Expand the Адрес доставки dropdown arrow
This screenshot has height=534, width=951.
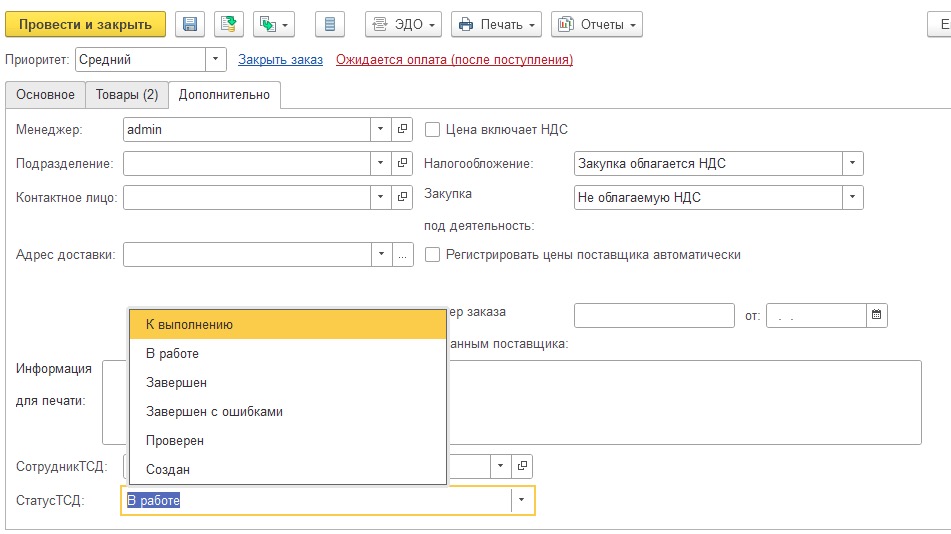[x=381, y=254]
